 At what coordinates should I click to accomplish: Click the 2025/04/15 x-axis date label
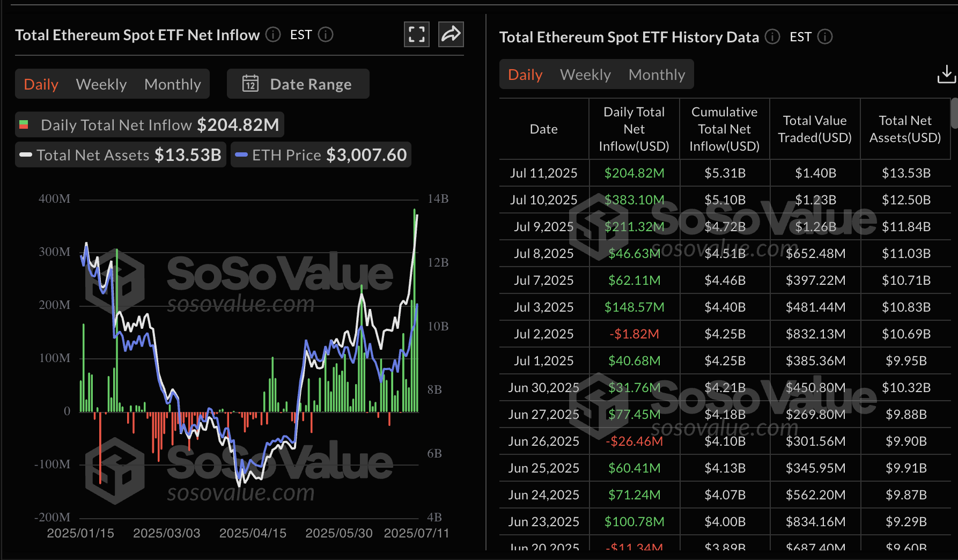(253, 533)
